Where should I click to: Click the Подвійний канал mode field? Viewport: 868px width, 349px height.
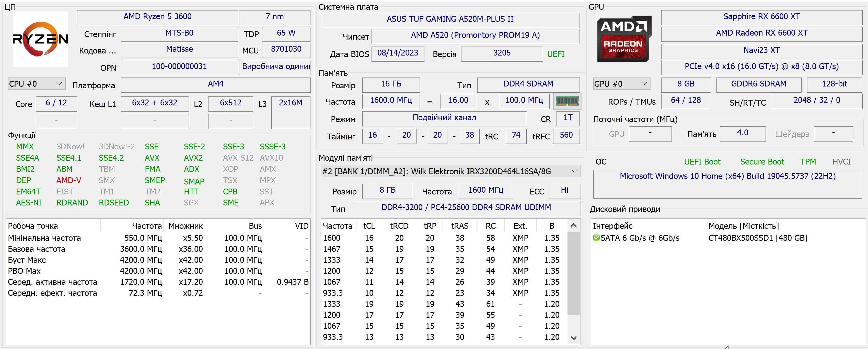click(444, 118)
